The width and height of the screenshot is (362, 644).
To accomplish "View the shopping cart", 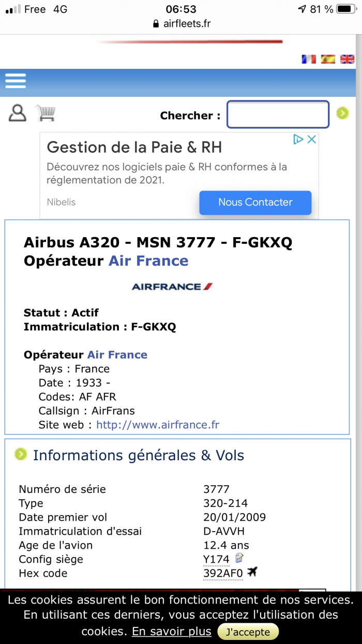I will tap(46, 113).
